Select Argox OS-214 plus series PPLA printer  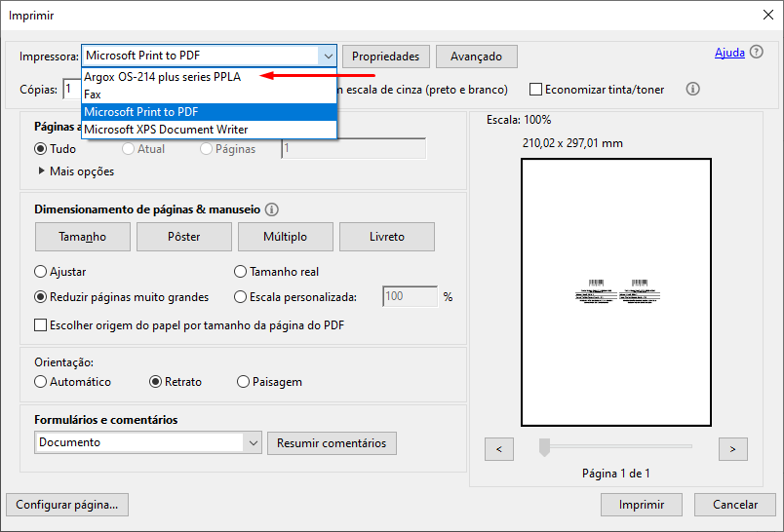[x=209, y=77]
